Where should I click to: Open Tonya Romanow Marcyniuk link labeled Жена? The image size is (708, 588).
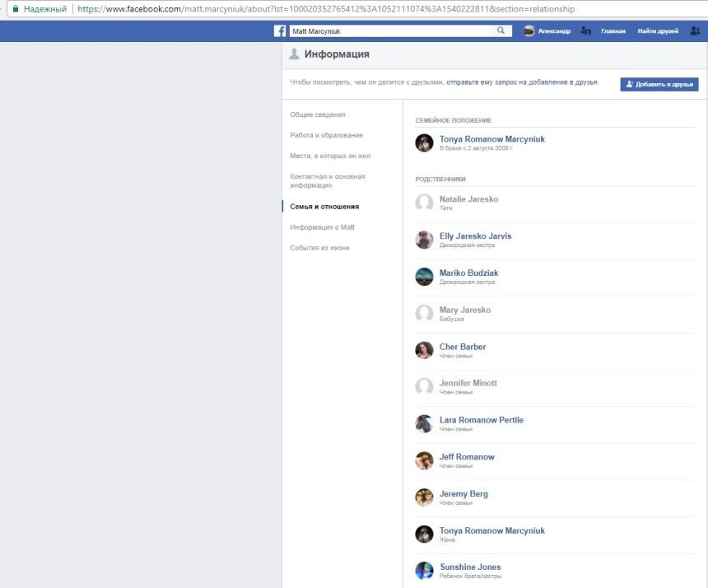[492, 530]
